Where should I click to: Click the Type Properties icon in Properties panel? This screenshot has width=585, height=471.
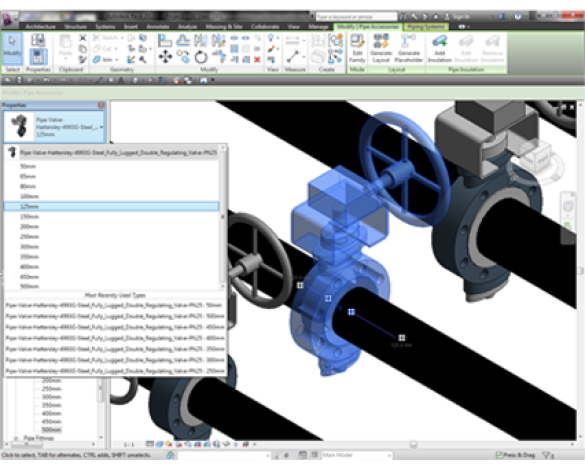click(38, 40)
